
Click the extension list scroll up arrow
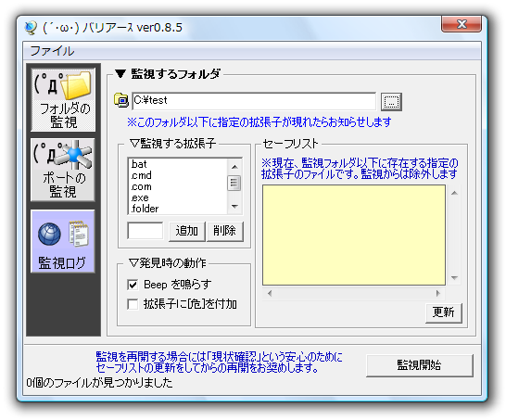coord(234,167)
